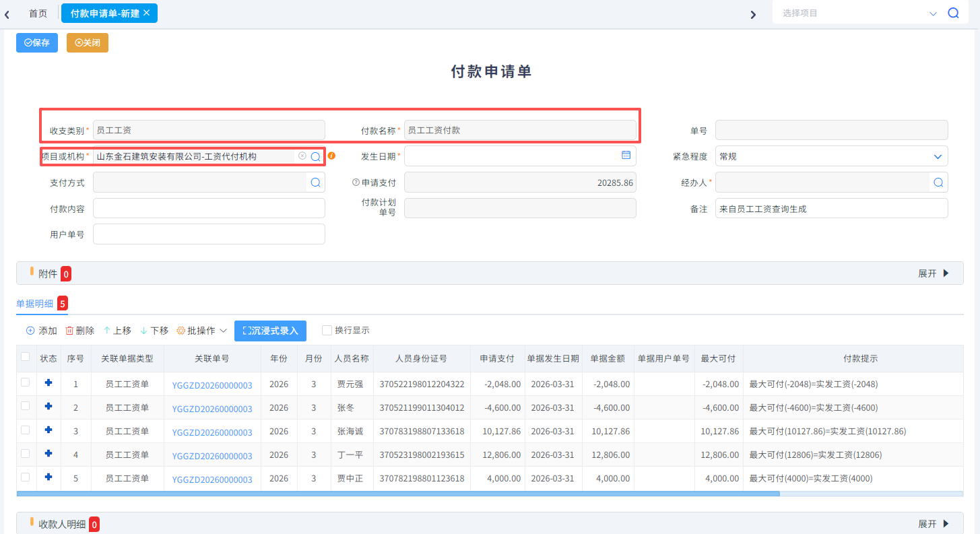
Task: Clear the 项目或机构 field with the x icon
Action: coord(302,156)
